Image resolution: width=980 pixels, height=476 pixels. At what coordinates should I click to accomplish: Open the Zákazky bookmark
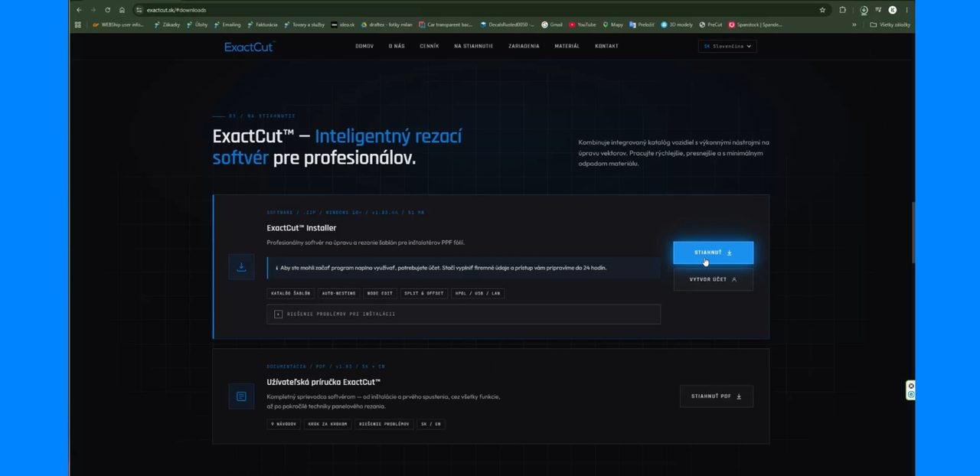[167, 24]
